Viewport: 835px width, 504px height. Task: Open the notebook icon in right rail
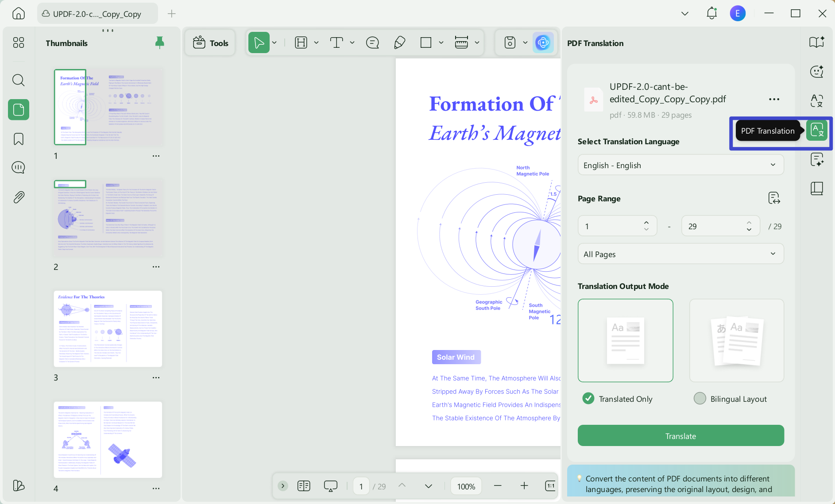pyautogui.click(x=816, y=189)
